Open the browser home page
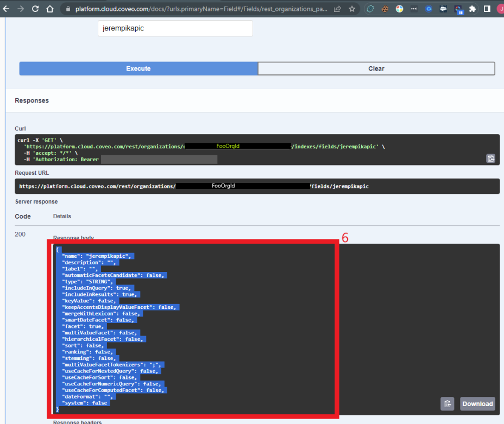The width and height of the screenshot is (504, 424). pyautogui.click(x=50, y=9)
